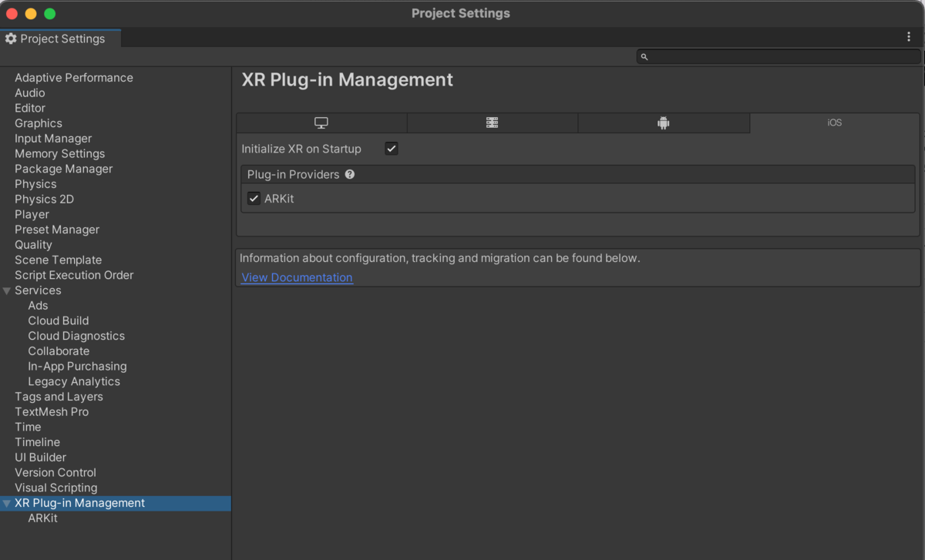The height and width of the screenshot is (560, 925).
Task: Disable Initialize XR on Startup checkbox
Action: pyautogui.click(x=392, y=149)
